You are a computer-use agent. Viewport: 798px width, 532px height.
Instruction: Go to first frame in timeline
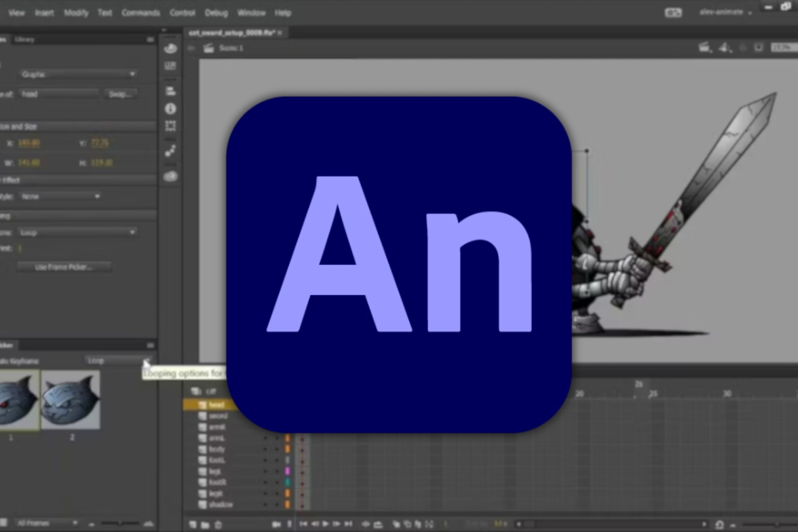click(x=303, y=524)
